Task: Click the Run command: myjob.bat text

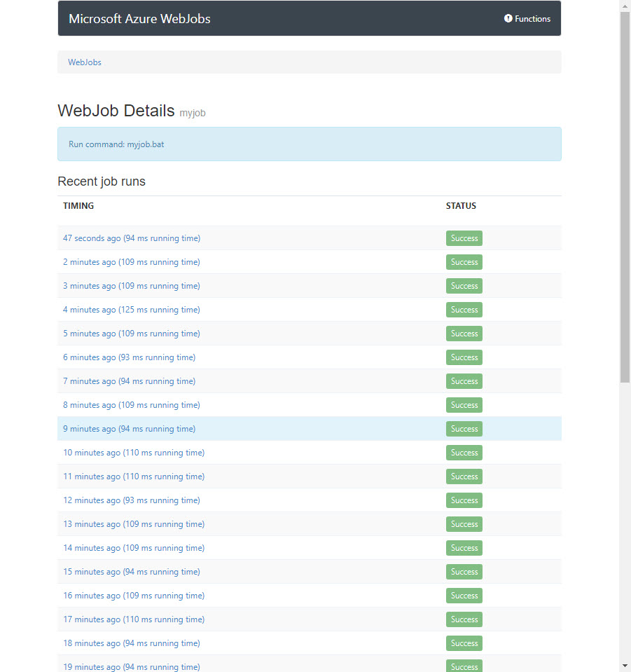Action: [116, 144]
